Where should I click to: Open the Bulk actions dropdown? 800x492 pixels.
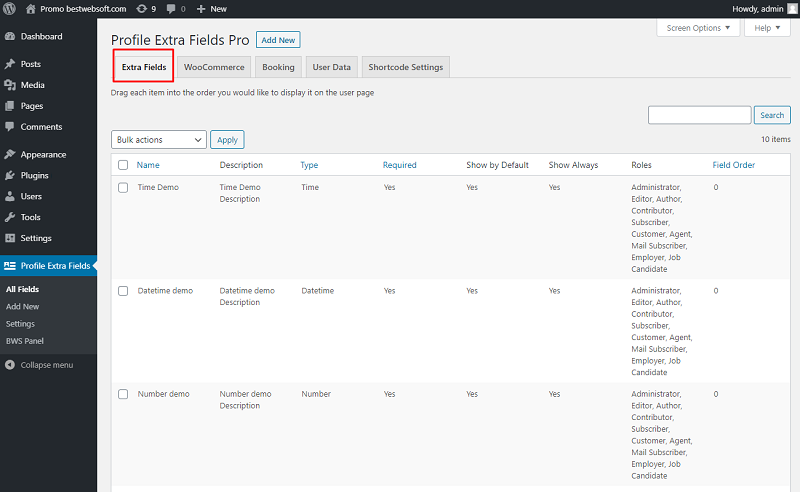coord(159,139)
